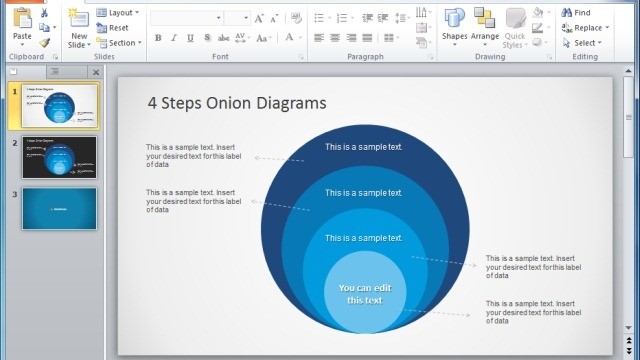The width and height of the screenshot is (640, 360).
Task: Click the Font Color button
Action: [x=289, y=38]
